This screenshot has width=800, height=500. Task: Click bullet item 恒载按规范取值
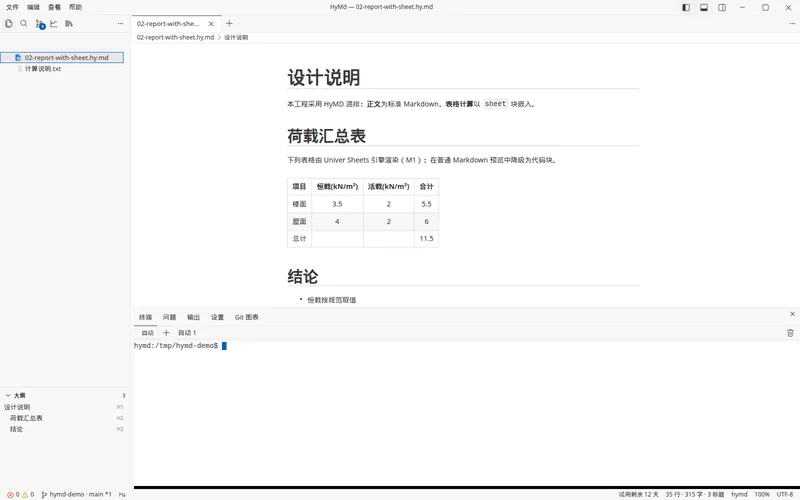pos(332,300)
